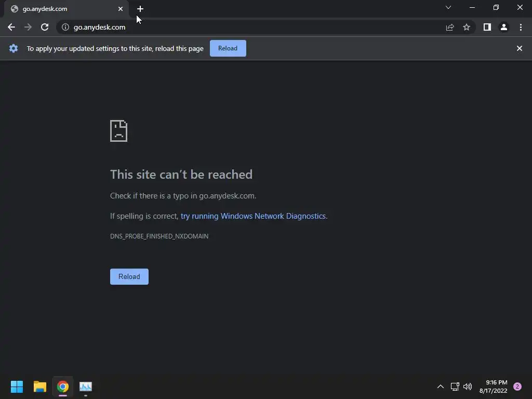The width and height of the screenshot is (532, 399).
Task: Click the DNS_PROBE_FINISHED_NXDOMAIN error code
Action: [159, 236]
